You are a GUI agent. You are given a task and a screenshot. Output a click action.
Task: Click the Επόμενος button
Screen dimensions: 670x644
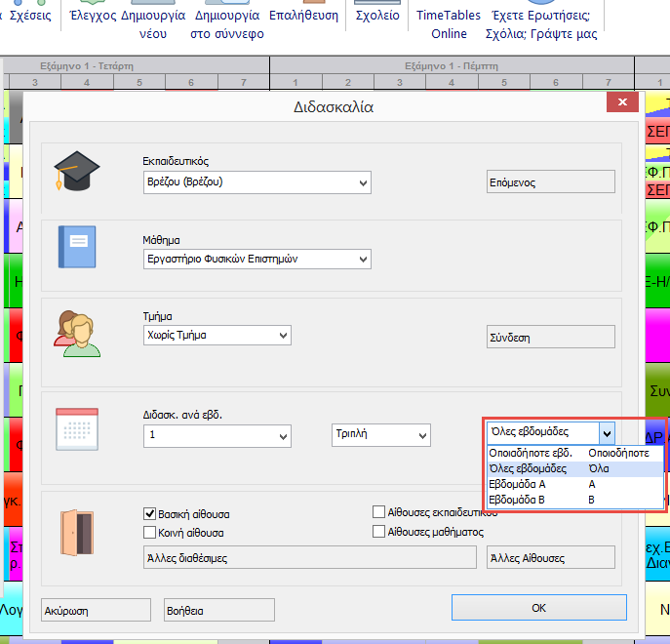click(550, 181)
